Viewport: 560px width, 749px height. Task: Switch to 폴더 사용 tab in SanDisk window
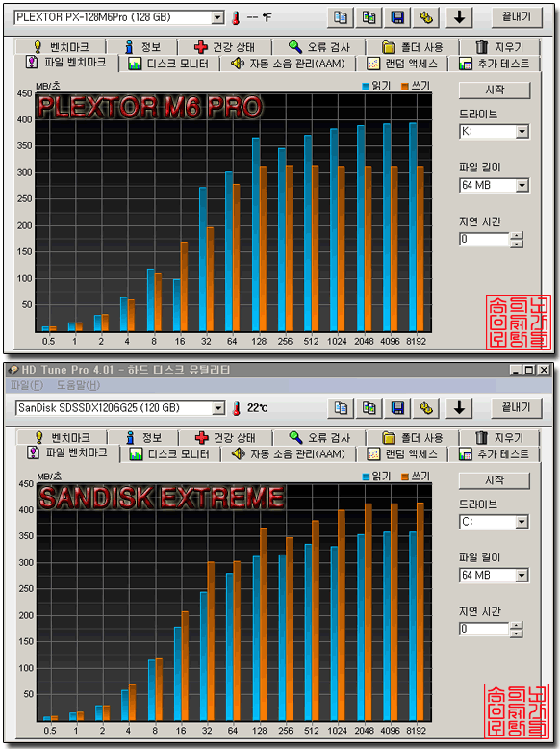click(x=413, y=437)
